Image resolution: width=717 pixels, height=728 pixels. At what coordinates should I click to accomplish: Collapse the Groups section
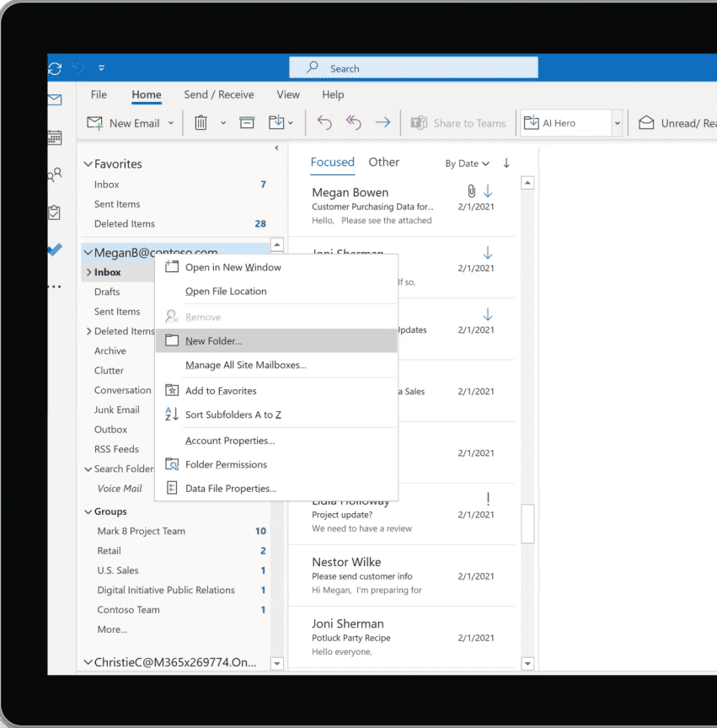[x=88, y=511]
